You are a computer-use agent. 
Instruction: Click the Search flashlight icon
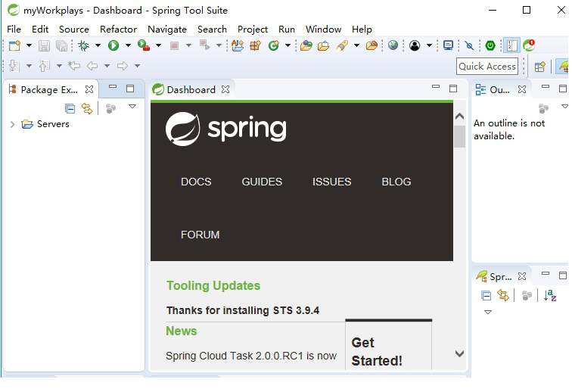coord(342,45)
